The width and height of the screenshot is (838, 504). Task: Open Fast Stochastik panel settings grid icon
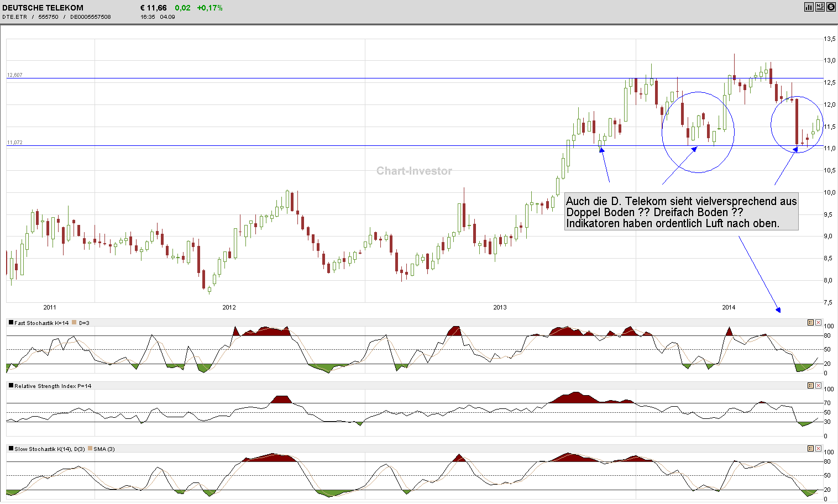810,322
